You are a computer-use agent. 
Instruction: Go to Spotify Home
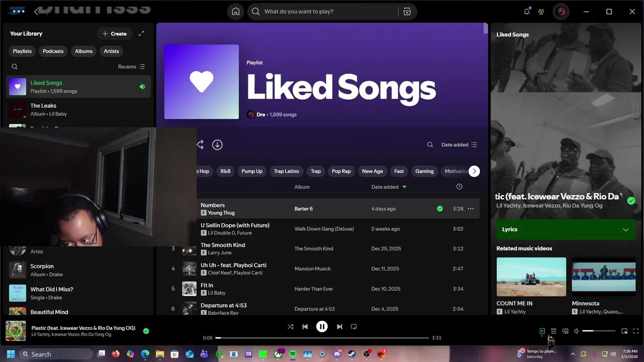pyautogui.click(x=235, y=12)
